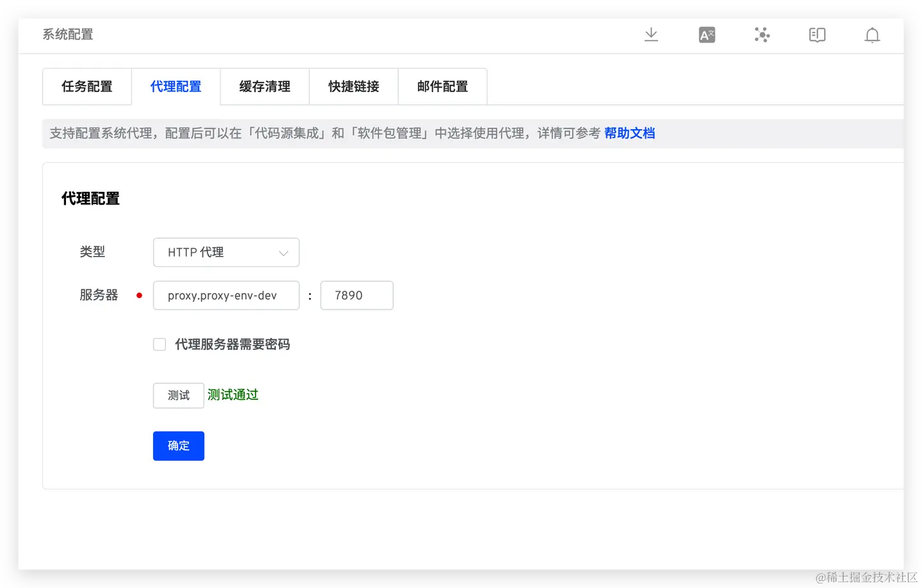Click the 类型 field label
This screenshot has height=588, width=922.
pos(92,251)
